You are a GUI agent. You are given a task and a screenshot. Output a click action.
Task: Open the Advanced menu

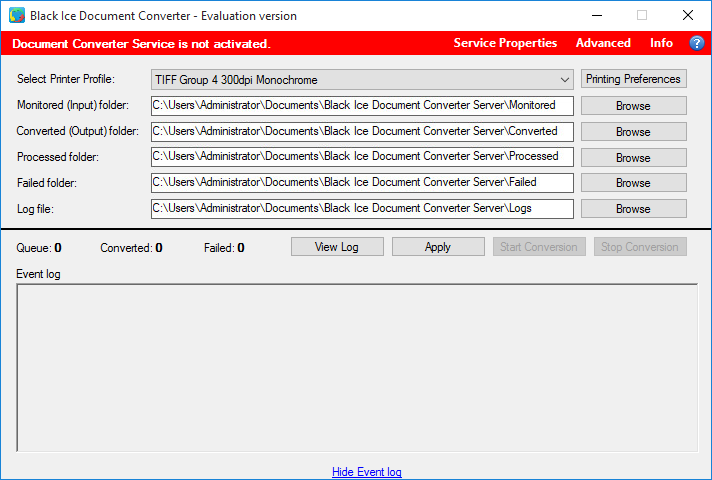coord(603,43)
